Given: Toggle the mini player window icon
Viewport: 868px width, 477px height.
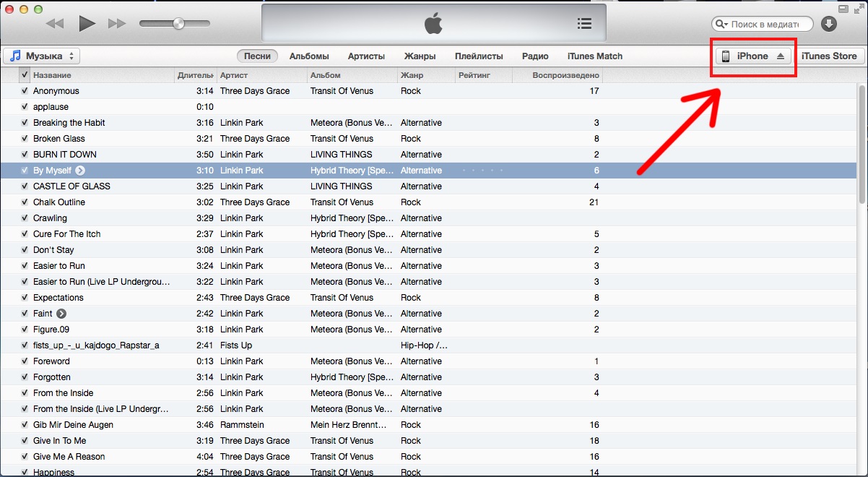Looking at the screenshot, I should click(842, 9).
